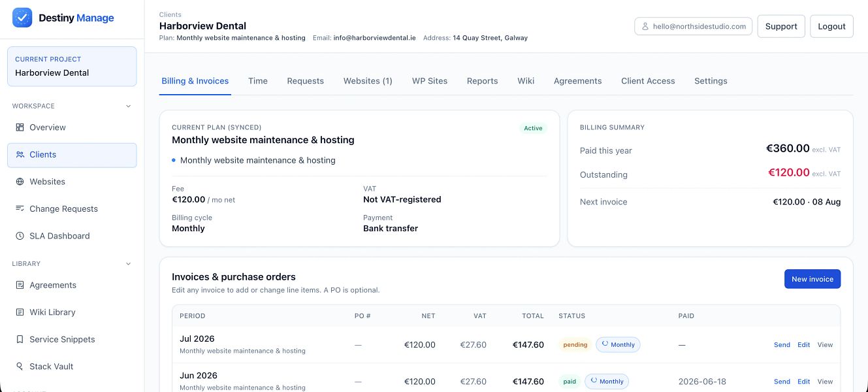Open the Websites (1) tab
Screen dimensions: 868x392
368,81
